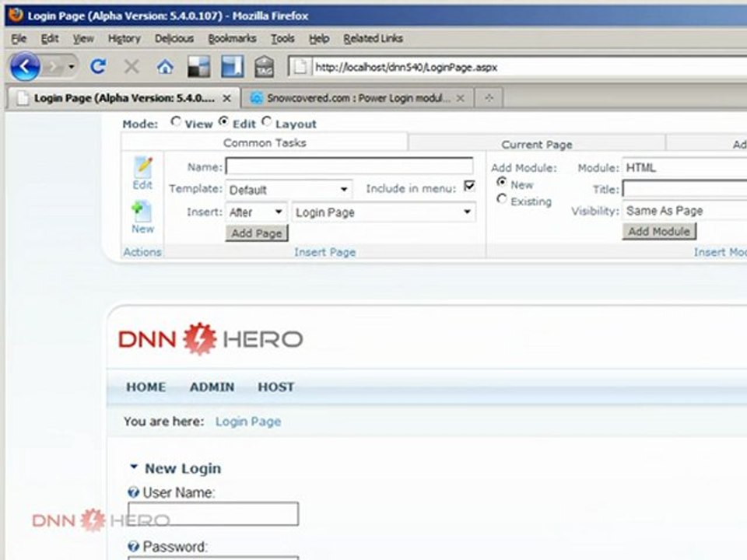Viewport: 747px width, 560px height.
Task: Click the Firefox logo in the title bar
Action: (16, 16)
